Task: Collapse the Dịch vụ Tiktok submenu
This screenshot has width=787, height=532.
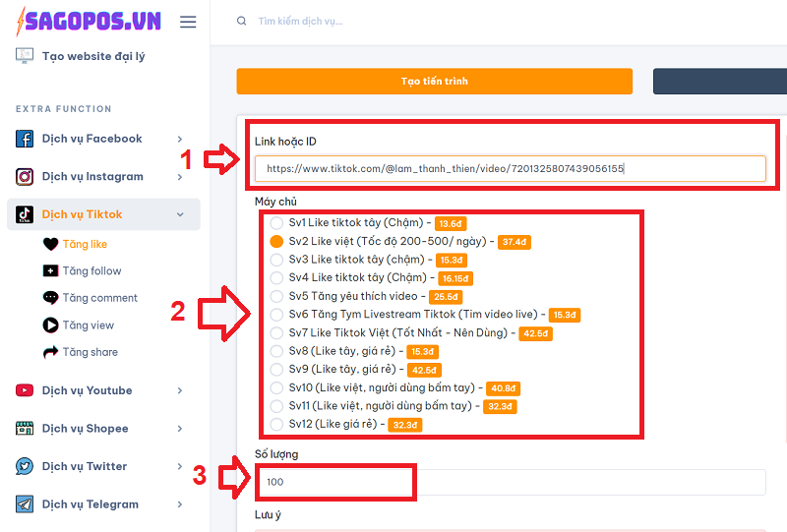Action: (x=179, y=214)
